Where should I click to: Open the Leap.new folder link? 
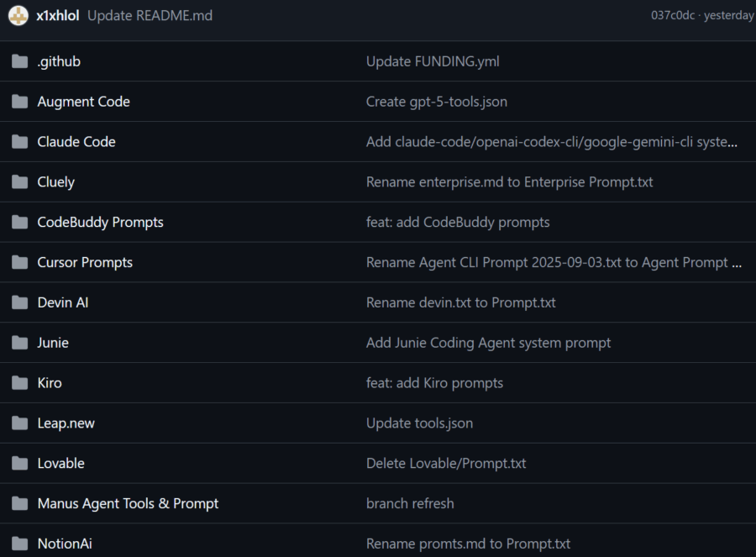point(66,423)
